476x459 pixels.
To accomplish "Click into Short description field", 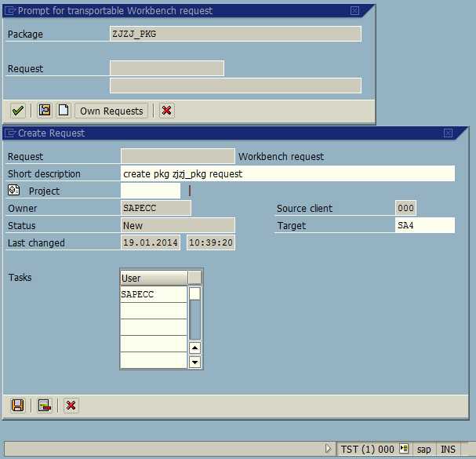I will click(x=288, y=173).
